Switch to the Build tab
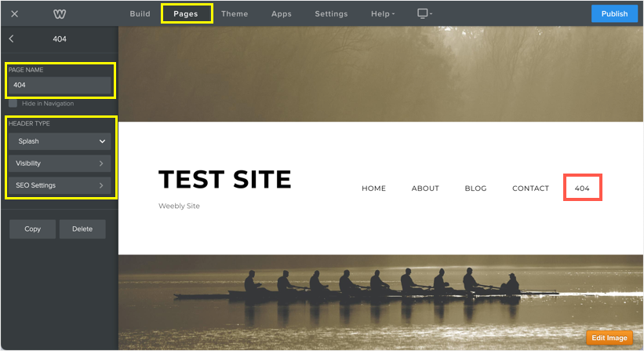 click(x=140, y=13)
